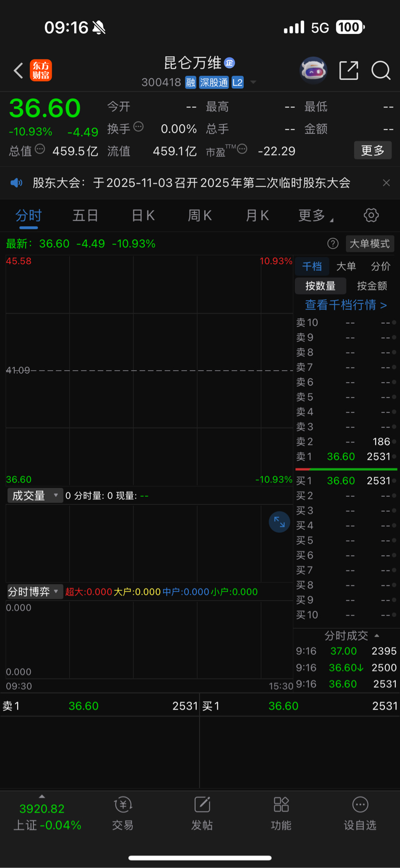Viewport: 400px width, 868px height.
Task: Tap the 市盈 -22.29 value
Action: pyautogui.click(x=277, y=151)
